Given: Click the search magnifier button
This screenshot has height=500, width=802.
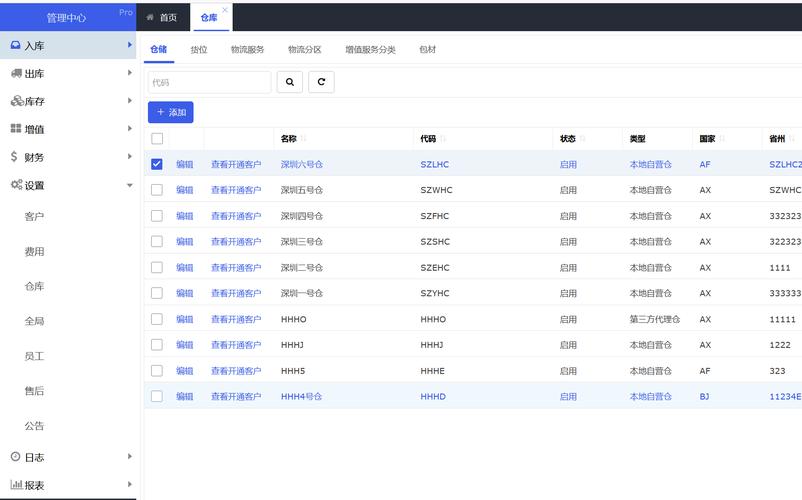Looking at the screenshot, I should point(289,82).
